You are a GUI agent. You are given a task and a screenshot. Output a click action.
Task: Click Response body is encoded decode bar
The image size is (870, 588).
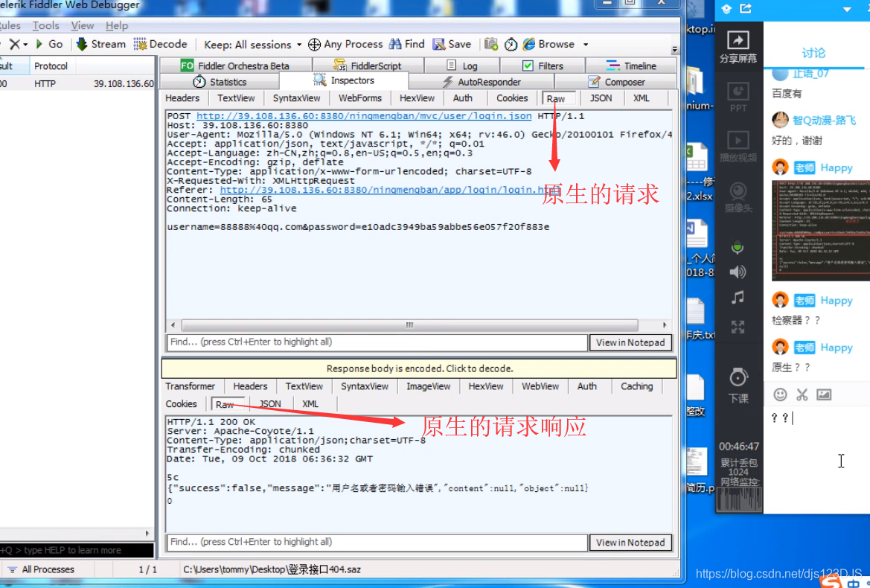click(419, 368)
